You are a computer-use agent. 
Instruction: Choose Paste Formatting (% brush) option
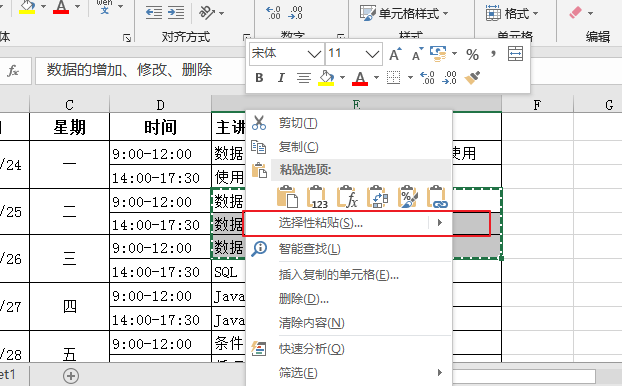(x=407, y=197)
